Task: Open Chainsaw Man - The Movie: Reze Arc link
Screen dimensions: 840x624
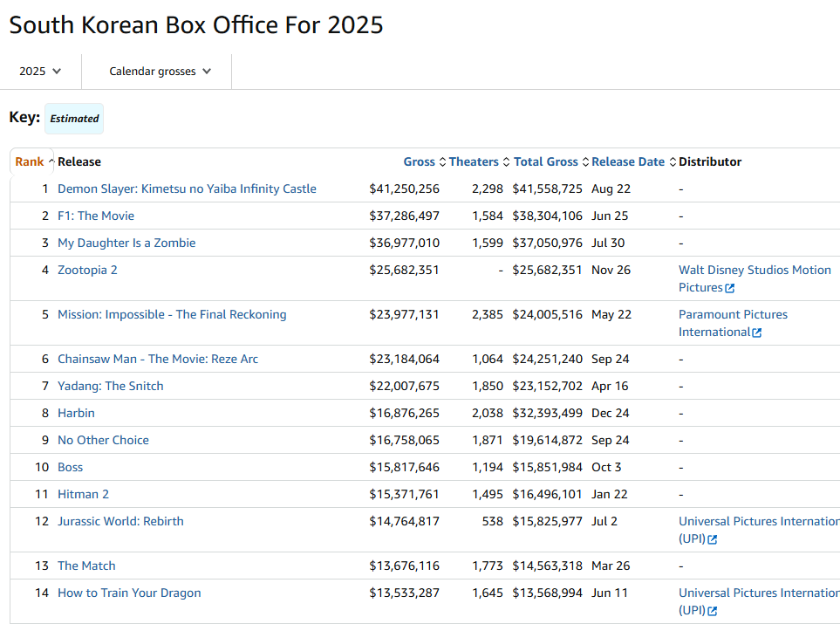Action: (158, 360)
